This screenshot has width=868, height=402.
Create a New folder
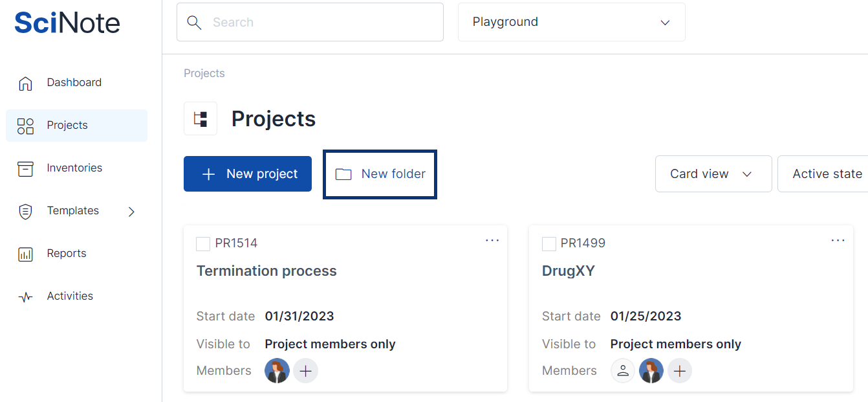[x=380, y=173]
